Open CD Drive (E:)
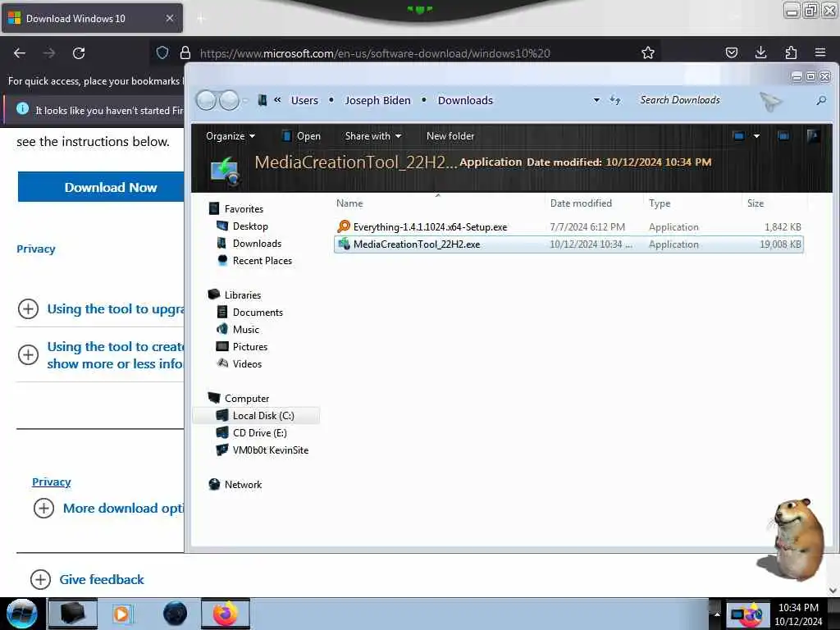Screen dimensions: 840x630 (x=260, y=433)
